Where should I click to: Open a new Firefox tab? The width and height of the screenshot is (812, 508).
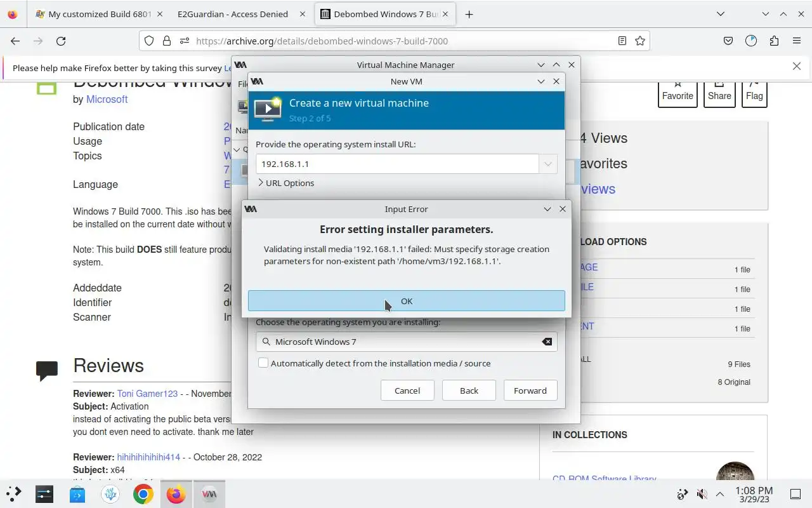pos(469,14)
